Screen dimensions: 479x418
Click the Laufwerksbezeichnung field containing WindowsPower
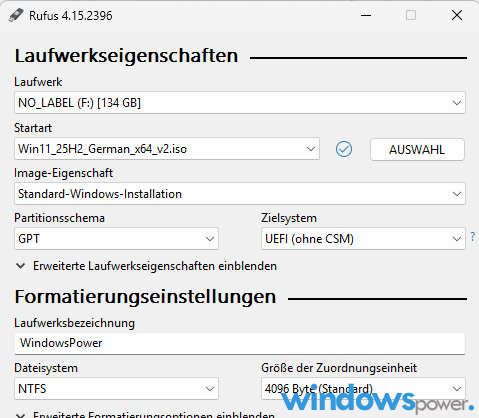[240, 343]
